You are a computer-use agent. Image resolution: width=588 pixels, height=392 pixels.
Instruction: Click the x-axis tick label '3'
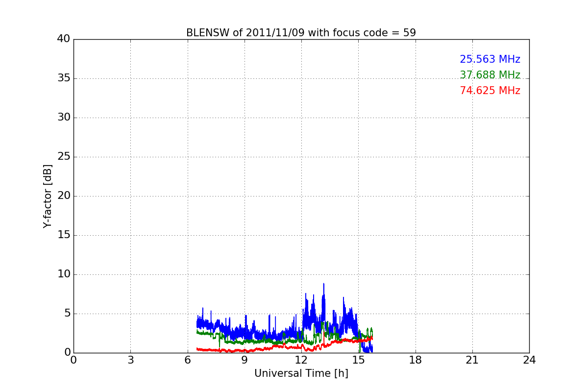130,360
